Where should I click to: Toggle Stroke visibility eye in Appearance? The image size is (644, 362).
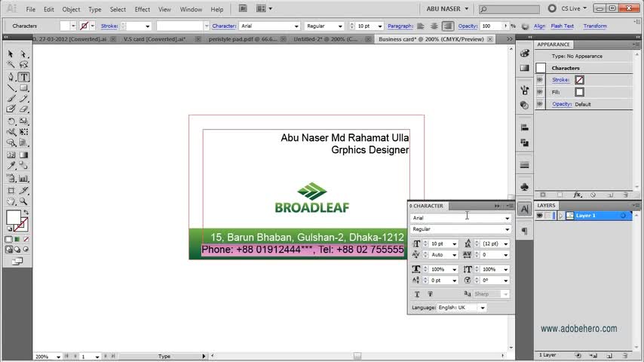click(540, 80)
